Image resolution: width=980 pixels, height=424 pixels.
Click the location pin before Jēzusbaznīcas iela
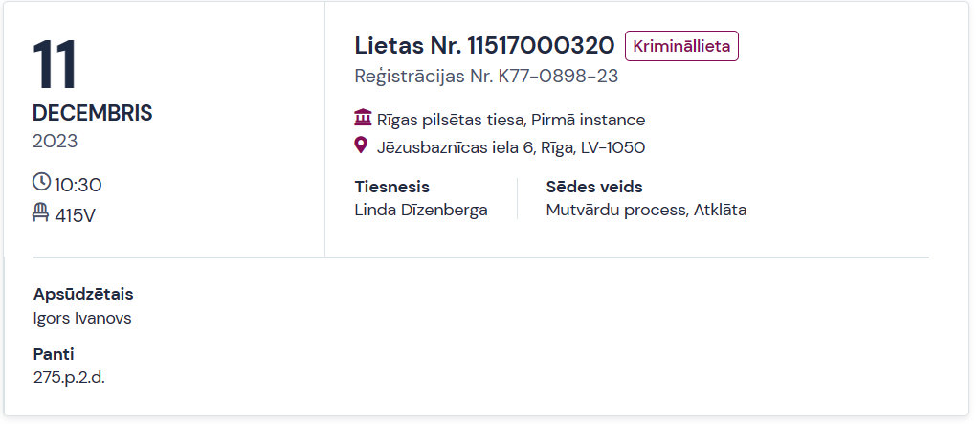[361, 145]
